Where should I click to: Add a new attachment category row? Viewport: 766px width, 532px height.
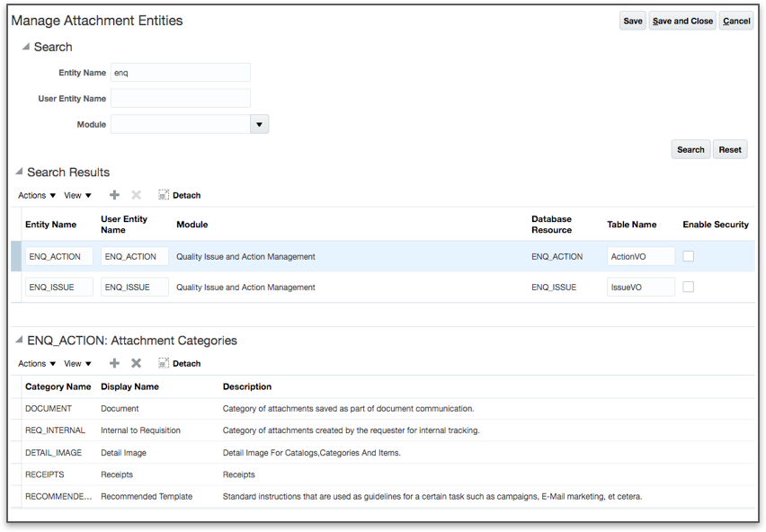(x=114, y=363)
